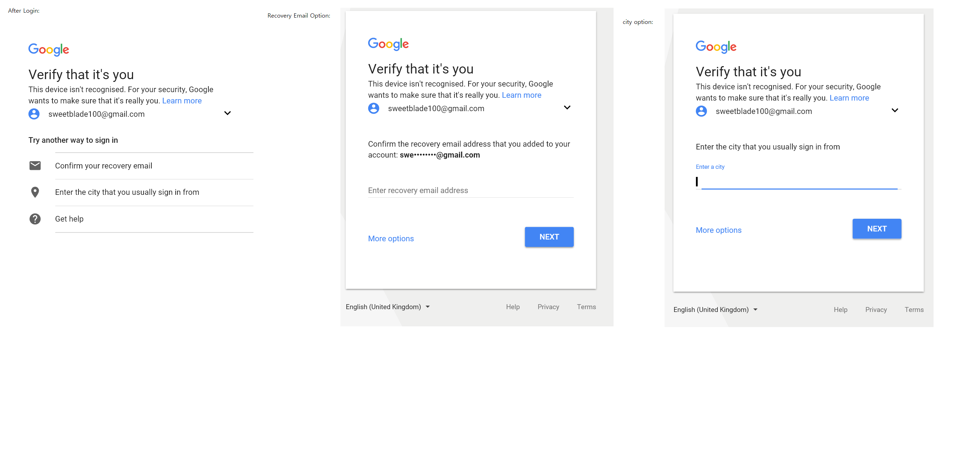Click the Google logo in left panel

[x=49, y=49]
